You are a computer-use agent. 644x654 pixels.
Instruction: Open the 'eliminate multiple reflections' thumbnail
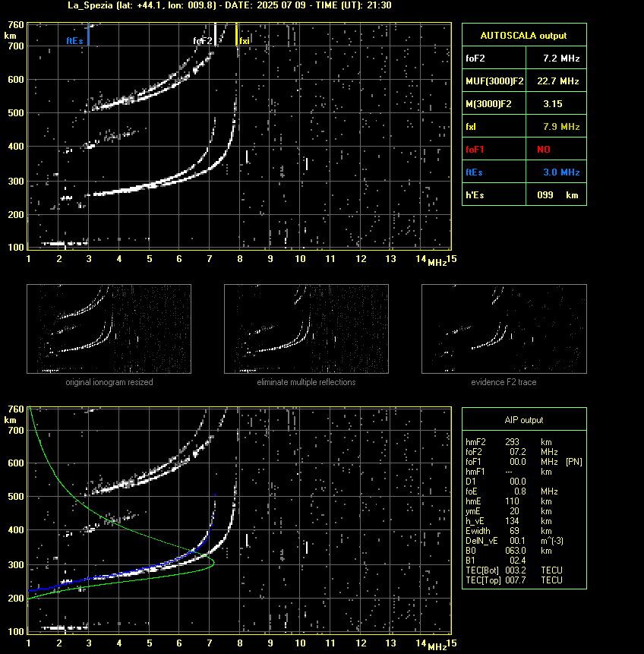(306, 329)
